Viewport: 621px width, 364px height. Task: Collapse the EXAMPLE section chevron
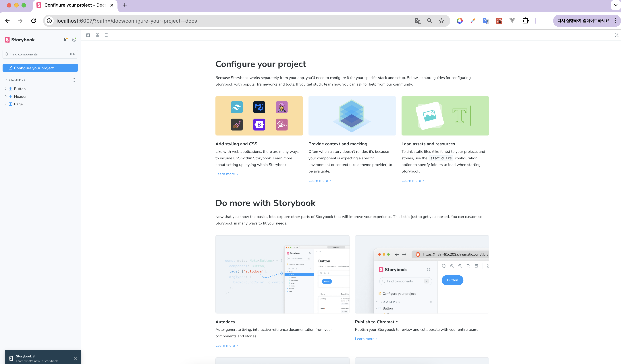(6, 80)
